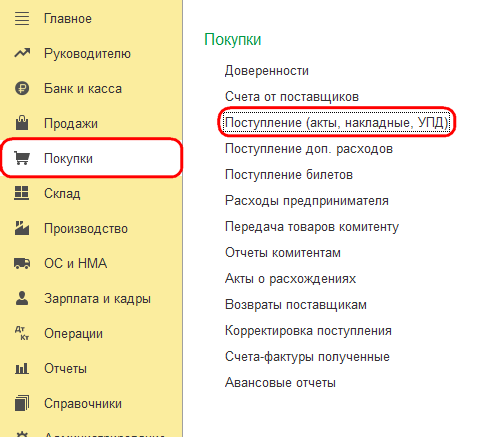
Task: Click the person icon for Зарплата и кадры
Action: pyautogui.click(x=22, y=298)
